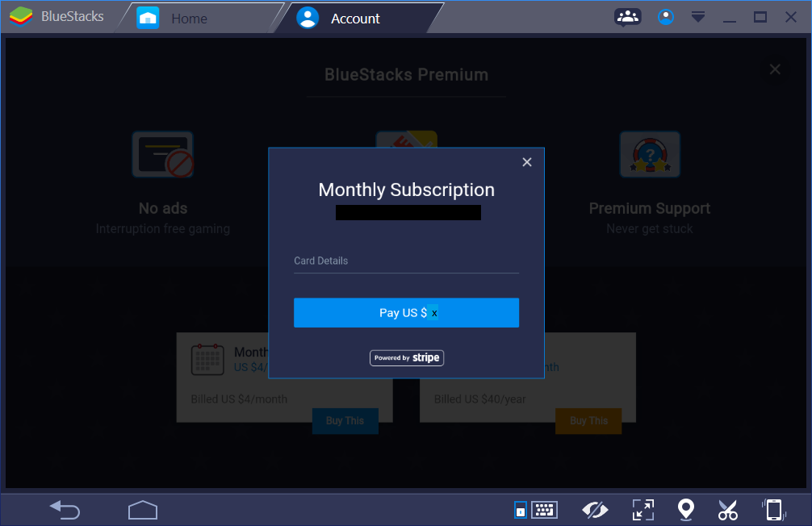Click the shake device phone icon

pos(774,510)
